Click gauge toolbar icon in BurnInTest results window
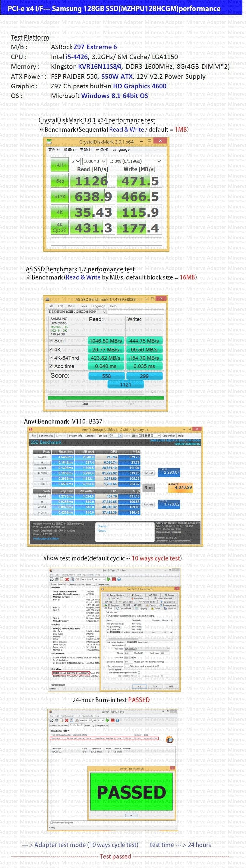The image size is (246, 868). [77, 720]
